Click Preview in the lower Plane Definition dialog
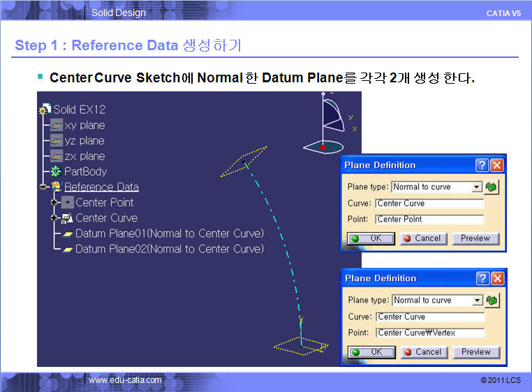 pos(475,352)
